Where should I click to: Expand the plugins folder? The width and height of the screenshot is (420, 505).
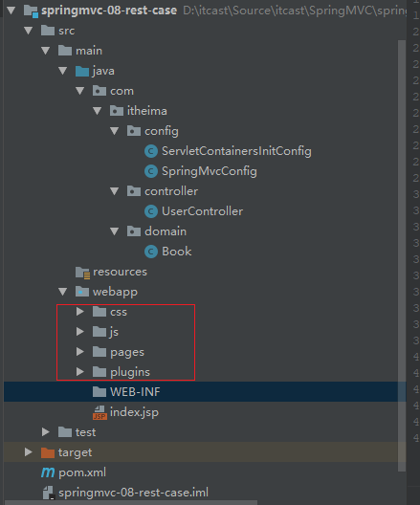(x=79, y=372)
